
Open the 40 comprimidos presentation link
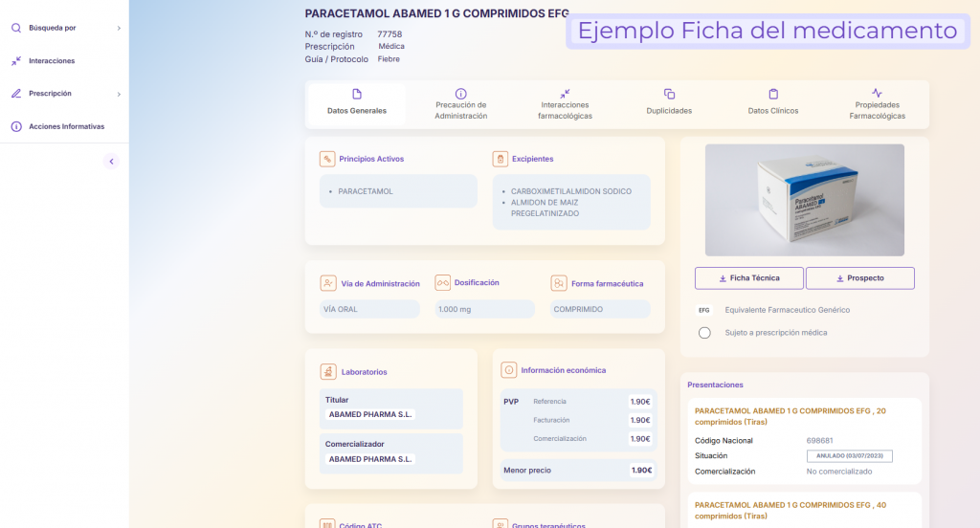[790, 510]
